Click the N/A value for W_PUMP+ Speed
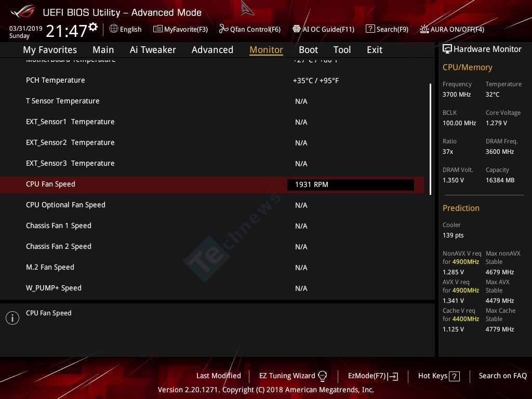Screen dimensions: 532x399 301,288
